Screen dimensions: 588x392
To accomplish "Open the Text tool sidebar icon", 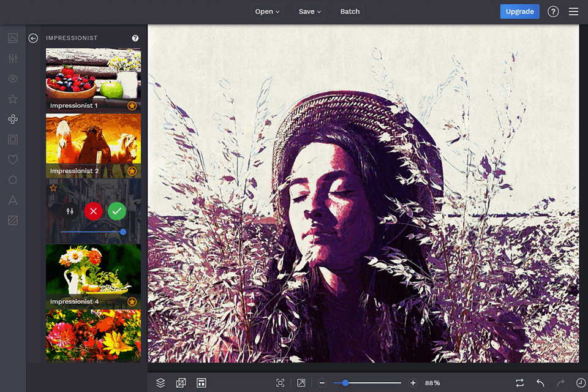I will tap(13, 200).
